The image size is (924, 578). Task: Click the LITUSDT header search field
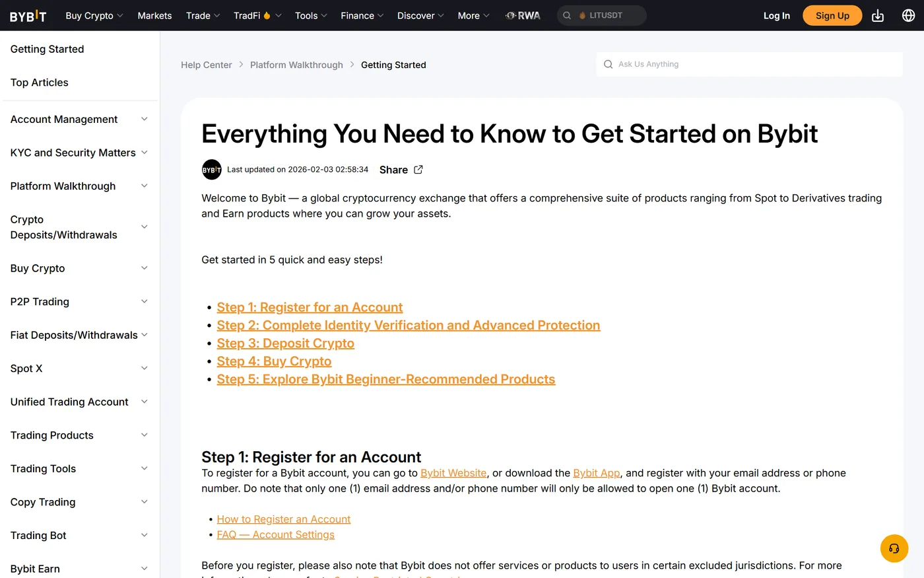click(602, 16)
